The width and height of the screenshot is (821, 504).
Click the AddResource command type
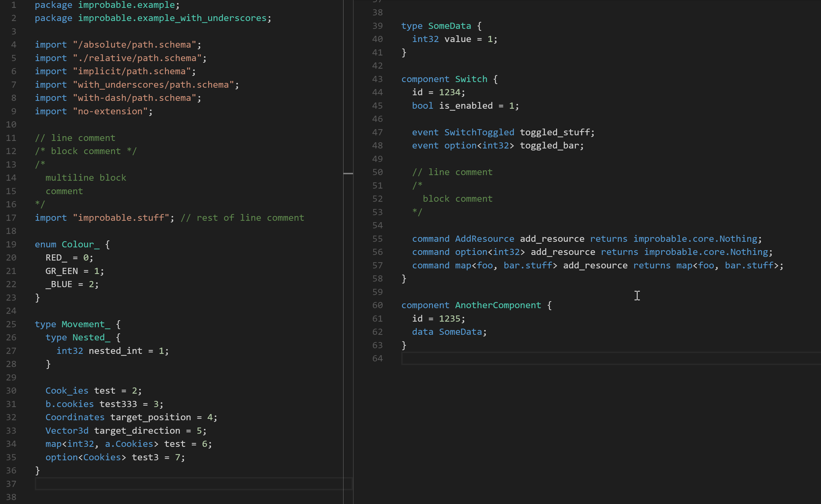(x=485, y=239)
